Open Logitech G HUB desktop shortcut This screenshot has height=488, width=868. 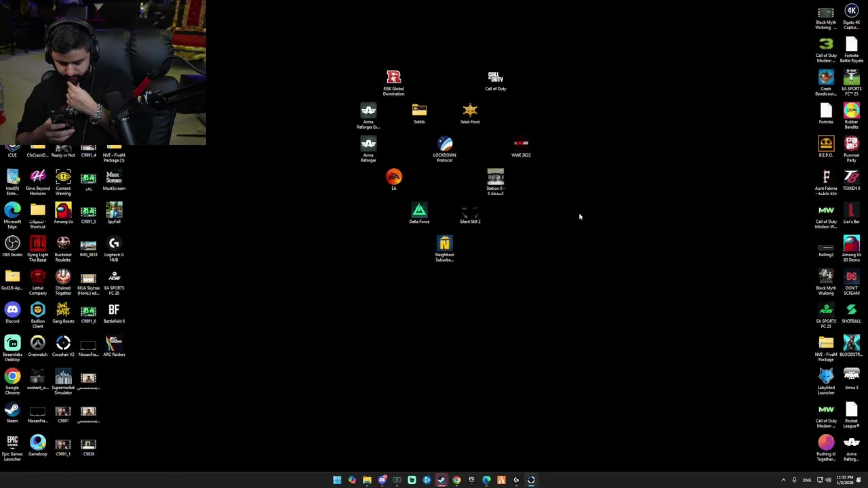click(114, 249)
